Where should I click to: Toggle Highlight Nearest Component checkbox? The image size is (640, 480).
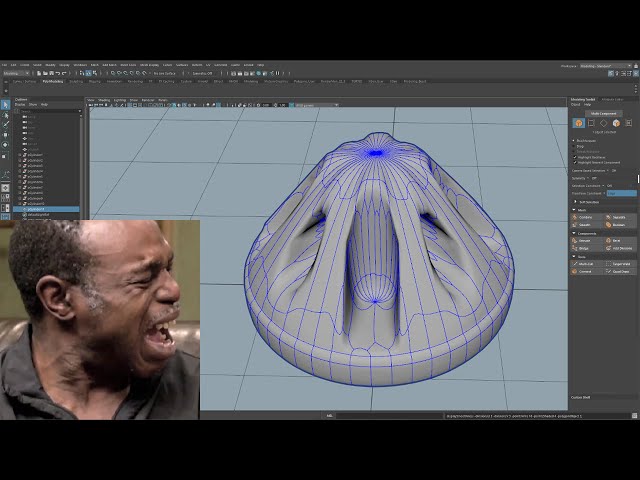pyautogui.click(x=575, y=162)
